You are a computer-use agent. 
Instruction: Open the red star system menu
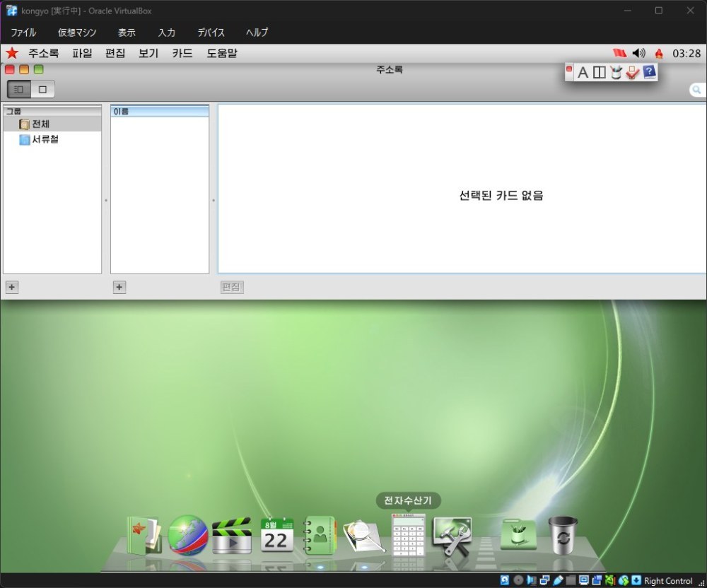12,53
